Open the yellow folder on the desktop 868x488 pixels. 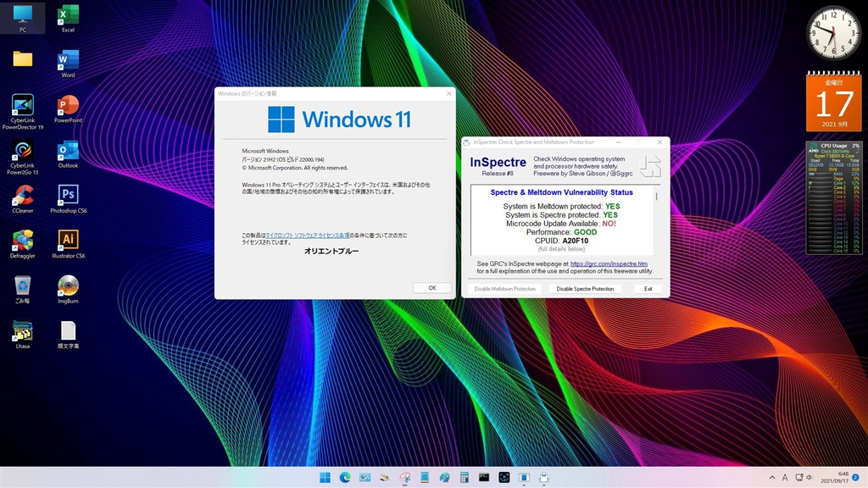tap(23, 58)
